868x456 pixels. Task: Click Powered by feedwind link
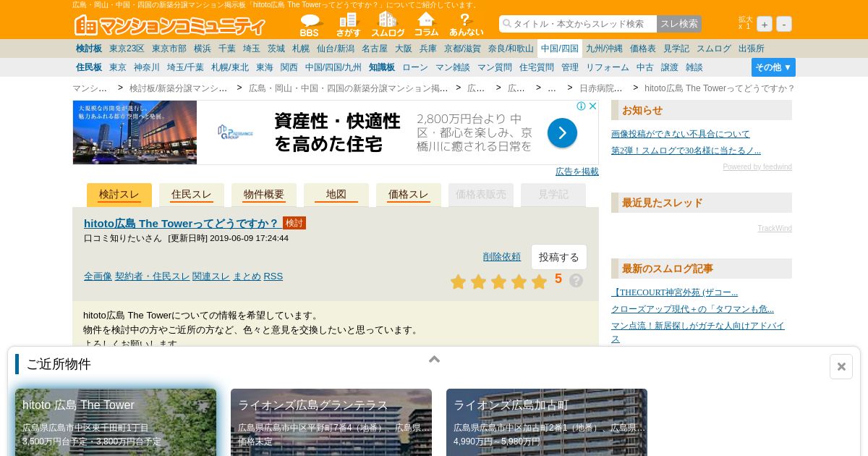tap(757, 167)
